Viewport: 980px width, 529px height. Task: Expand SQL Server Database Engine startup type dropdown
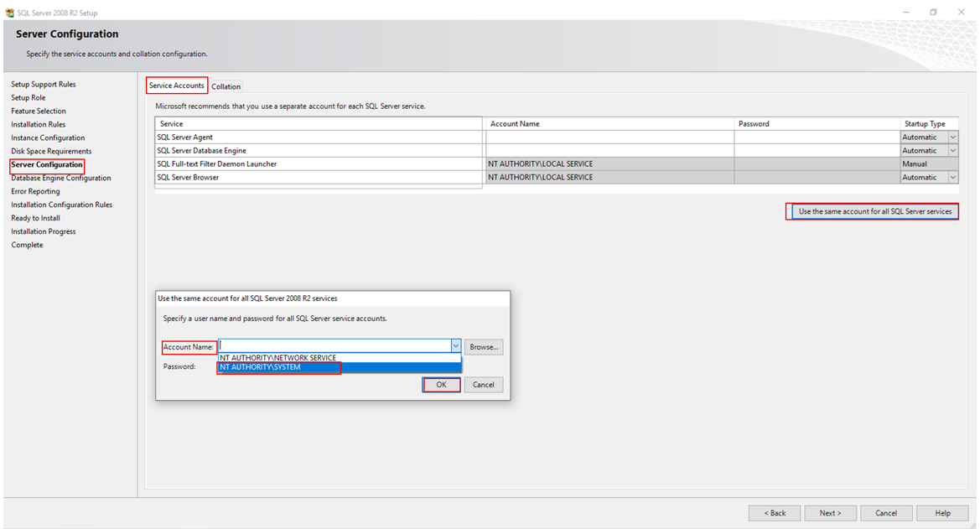click(952, 151)
